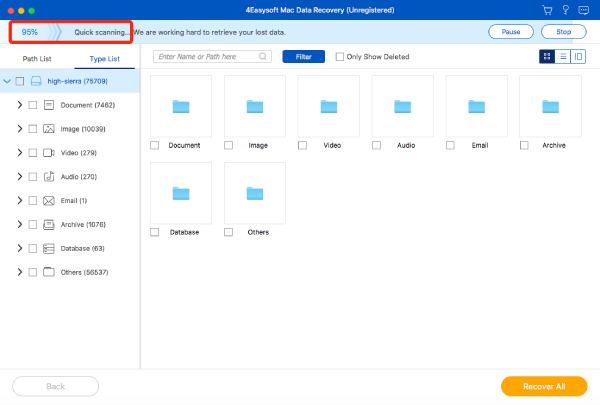Expand the Image category chevron
Screen dimensions: 600x405
pos(20,129)
